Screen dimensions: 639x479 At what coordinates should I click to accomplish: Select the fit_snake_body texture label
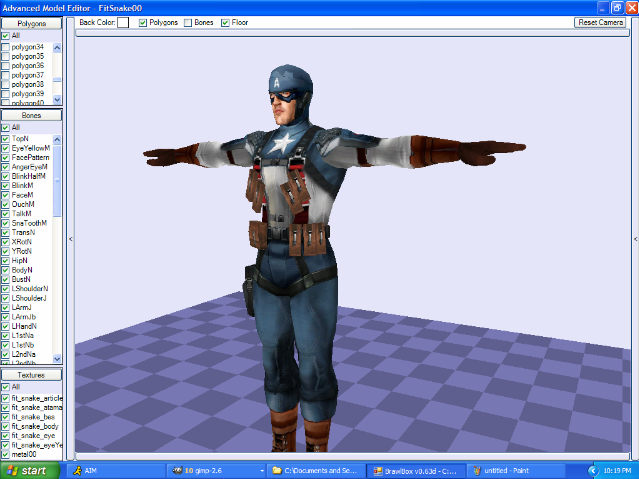click(35, 426)
